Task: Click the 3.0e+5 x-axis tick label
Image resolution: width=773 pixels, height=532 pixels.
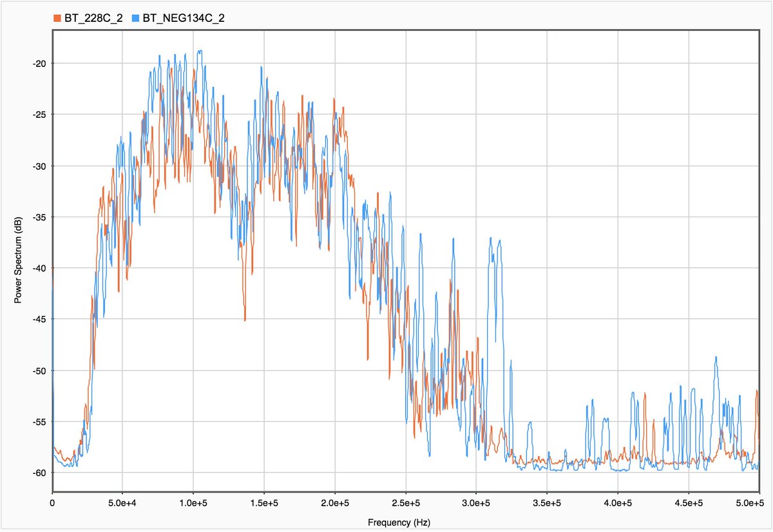Action: (476, 502)
